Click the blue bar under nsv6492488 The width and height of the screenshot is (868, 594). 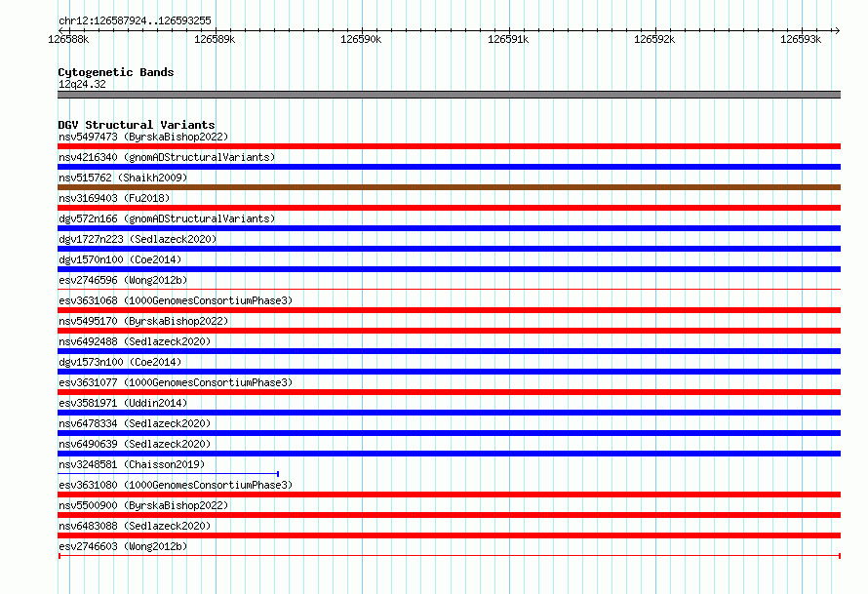coord(449,351)
